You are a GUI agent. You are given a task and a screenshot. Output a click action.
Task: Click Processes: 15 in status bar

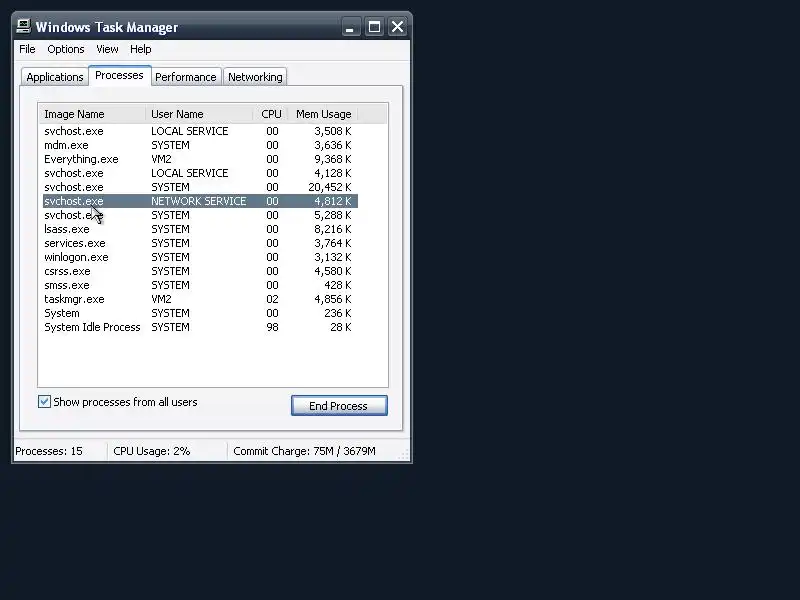coord(49,452)
